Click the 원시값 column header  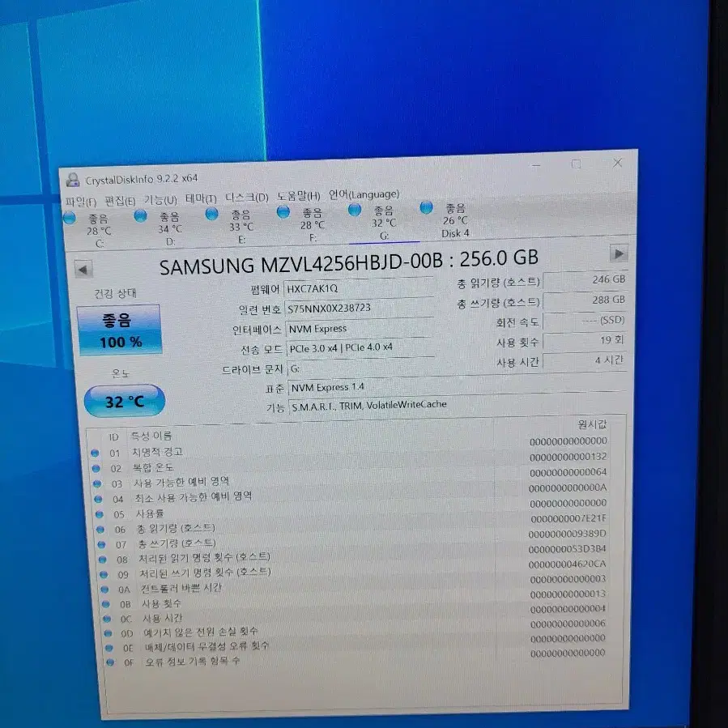pyautogui.click(x=591, y=424)
